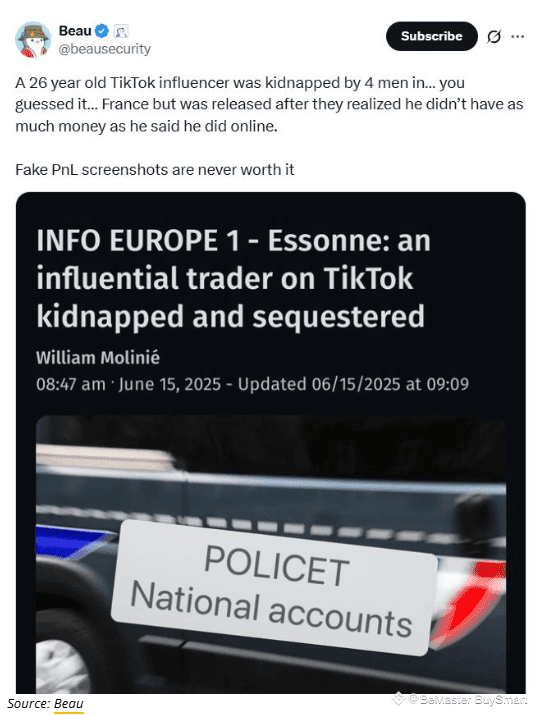Subscribe to Beau's account
Image resolution: width=535 pixels, height=715 pixels.
tap(431, 36)
